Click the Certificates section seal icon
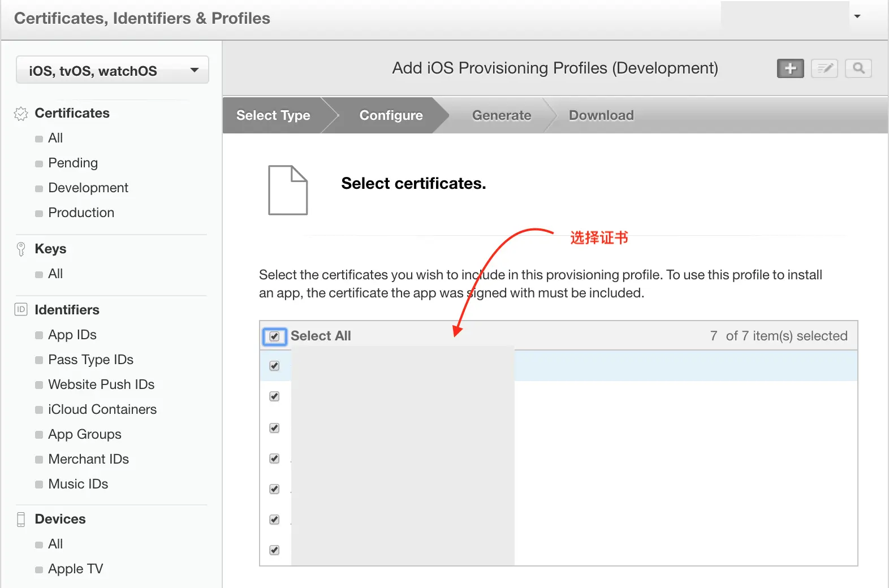 [x=21, y=114]
